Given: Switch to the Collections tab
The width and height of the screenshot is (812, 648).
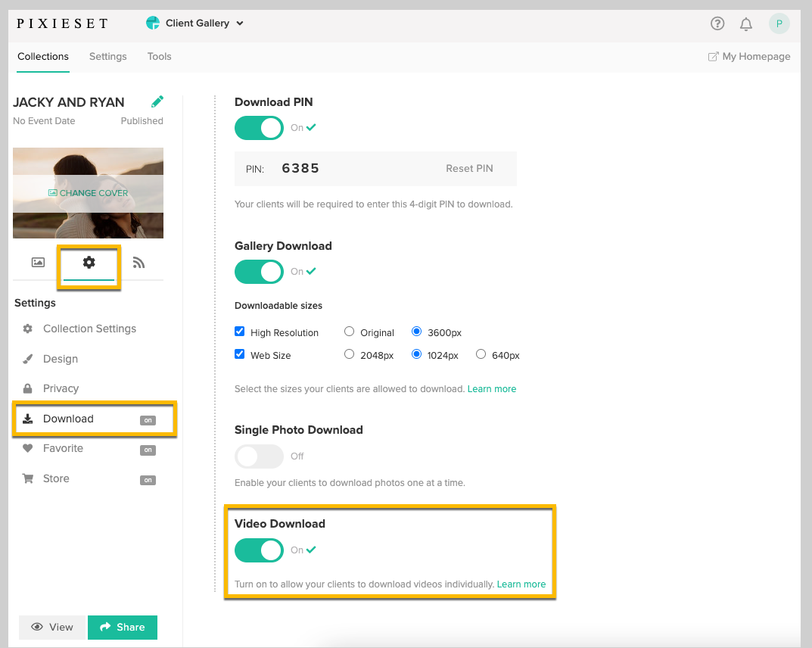Looking at the screenshot, I should click(43, 57).
